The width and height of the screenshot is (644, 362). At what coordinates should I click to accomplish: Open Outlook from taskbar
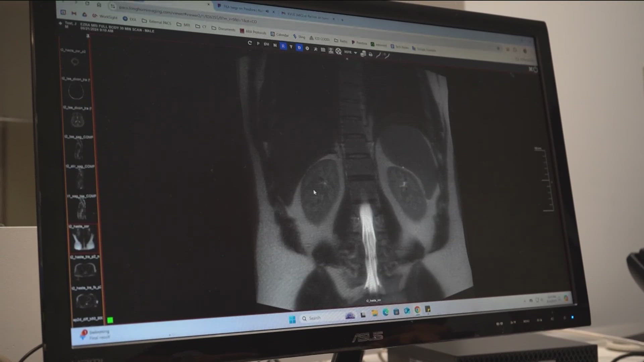(x=407, y=311)
